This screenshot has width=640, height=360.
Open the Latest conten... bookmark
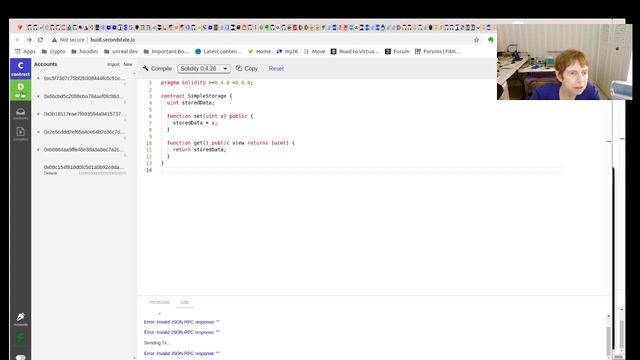point(218,51)
